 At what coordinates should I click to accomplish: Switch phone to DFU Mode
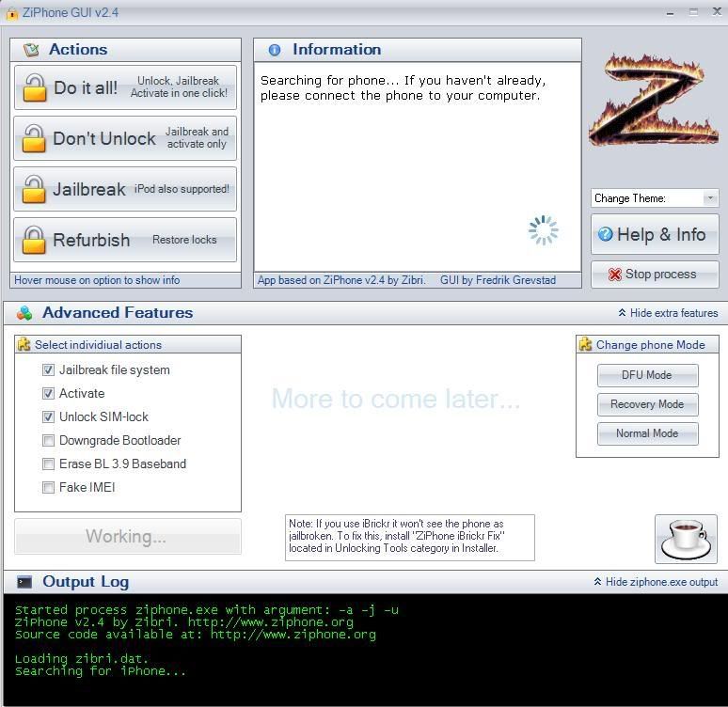[647, 375]
